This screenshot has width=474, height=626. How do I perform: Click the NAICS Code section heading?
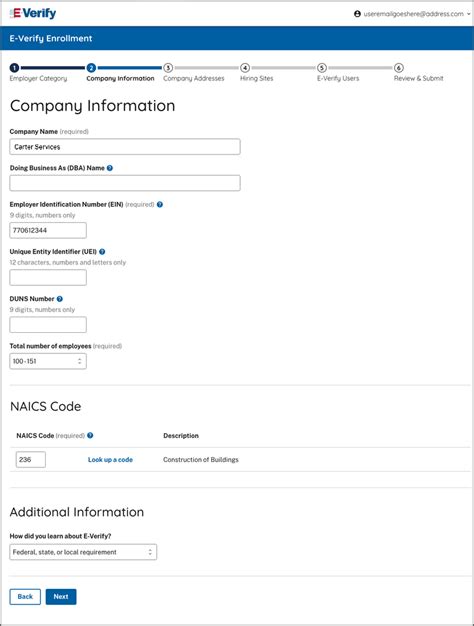[x=46, y=406]
